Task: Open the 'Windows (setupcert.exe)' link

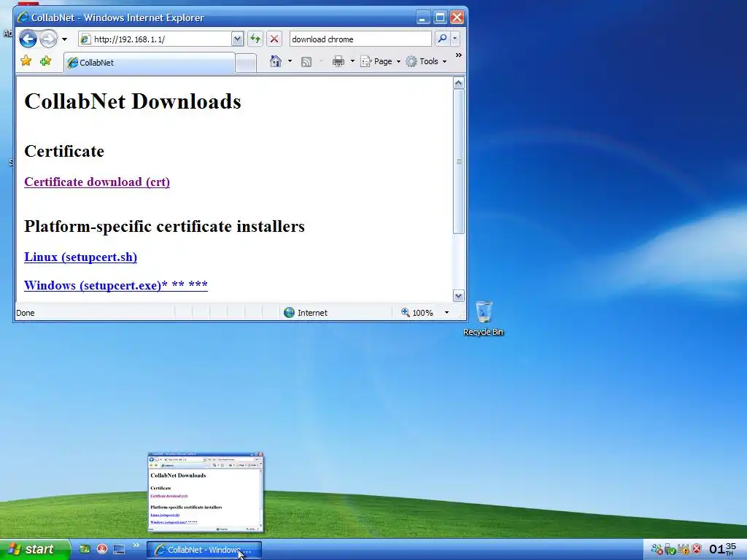Action: pos(116,285)
